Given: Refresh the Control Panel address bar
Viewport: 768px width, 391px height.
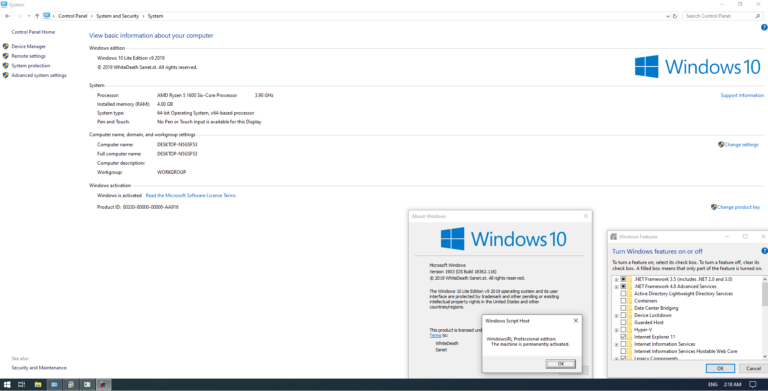Looking at the screenshot, I should [674, 16].
